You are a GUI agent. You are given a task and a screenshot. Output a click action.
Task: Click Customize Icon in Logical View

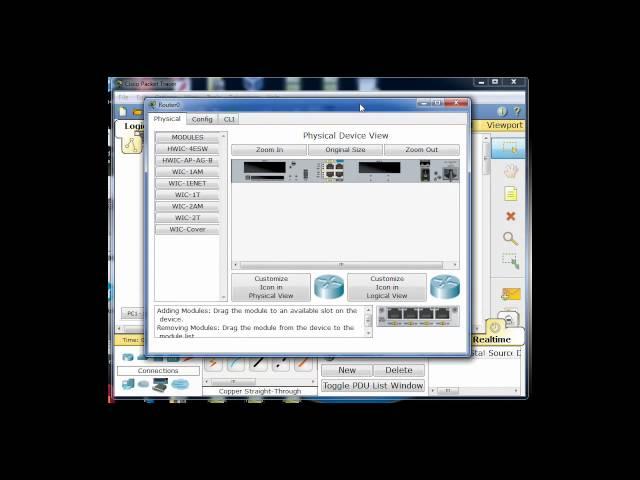click(x=387, y=287)
